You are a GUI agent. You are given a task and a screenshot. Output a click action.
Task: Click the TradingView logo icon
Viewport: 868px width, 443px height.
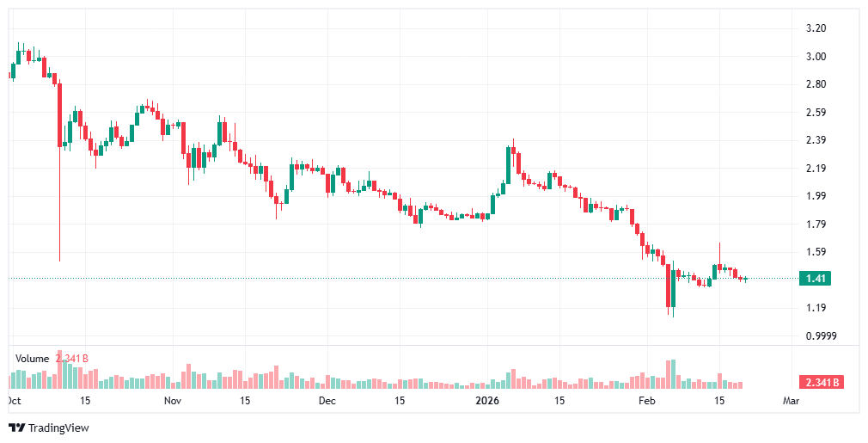point(16,428)
